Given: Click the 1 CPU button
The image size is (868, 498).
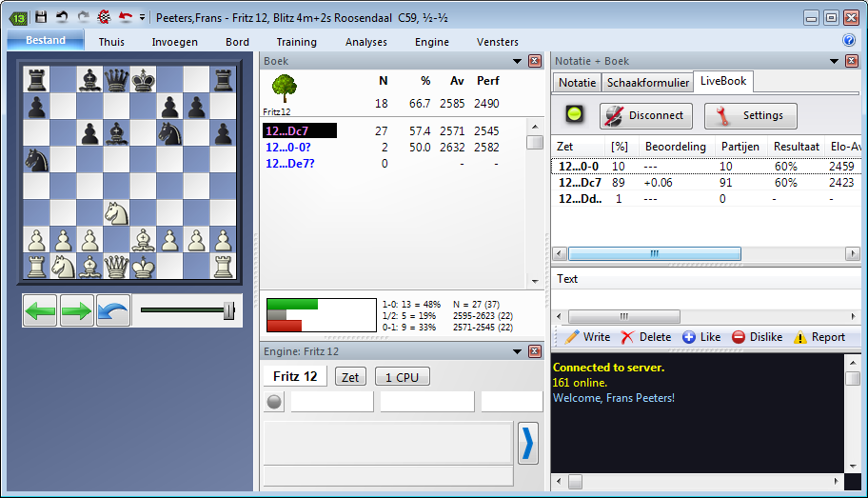Looking at the screenshot, I should click(402, 377).
